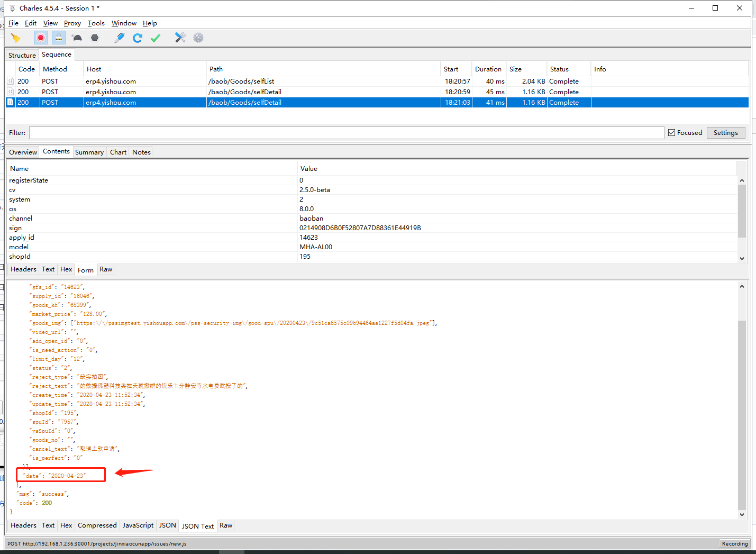Select response JavaScript tab

point(138,525)
